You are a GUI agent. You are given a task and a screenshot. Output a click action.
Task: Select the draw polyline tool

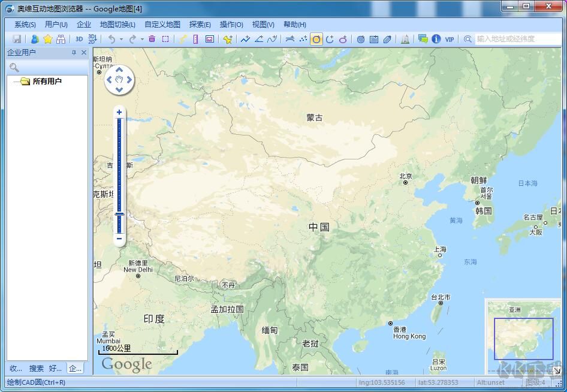[x=245, y=39]
